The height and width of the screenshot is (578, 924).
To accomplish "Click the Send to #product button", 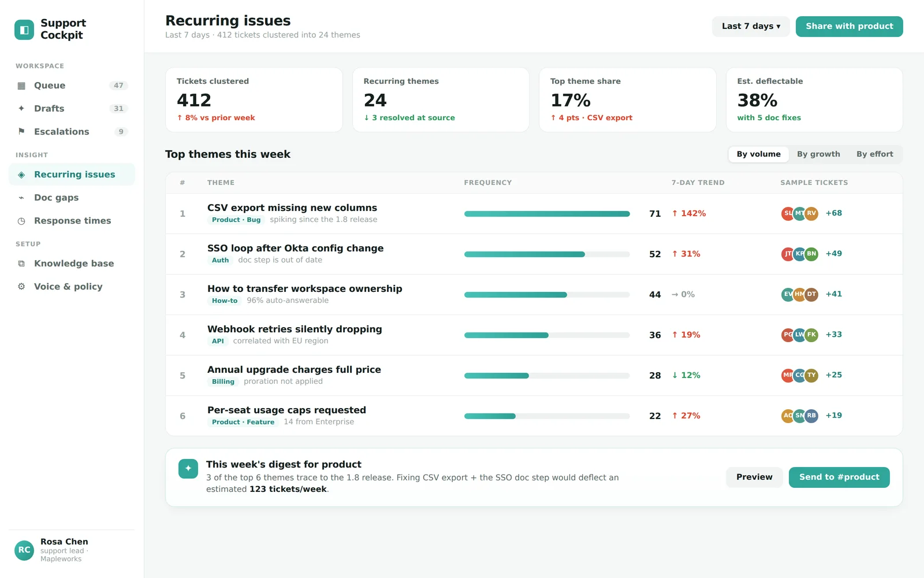I will (839, 477).
